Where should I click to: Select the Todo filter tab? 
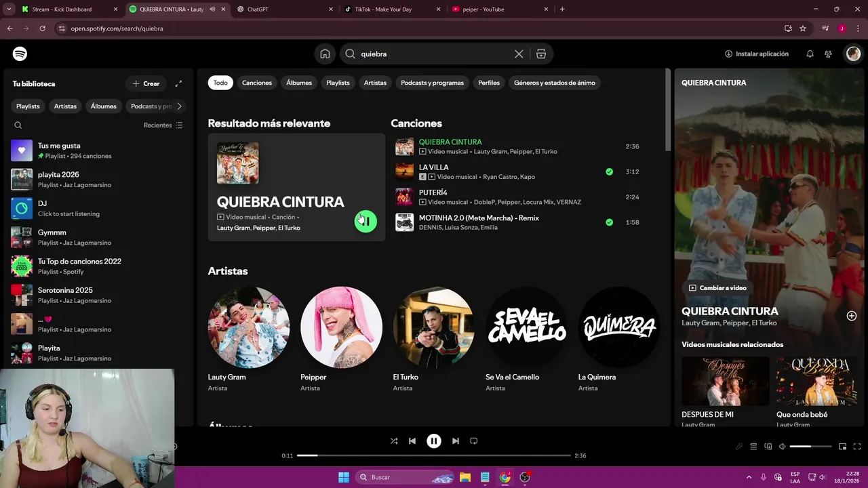(220, 83)
